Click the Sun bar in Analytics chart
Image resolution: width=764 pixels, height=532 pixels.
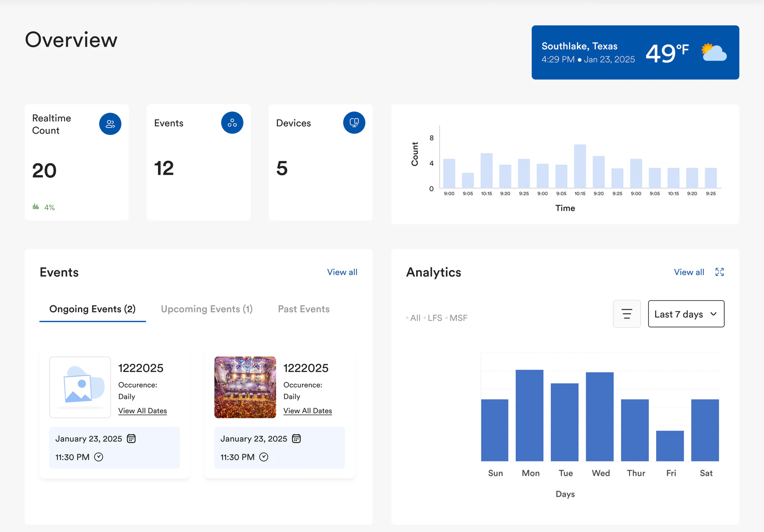point(495,430)
